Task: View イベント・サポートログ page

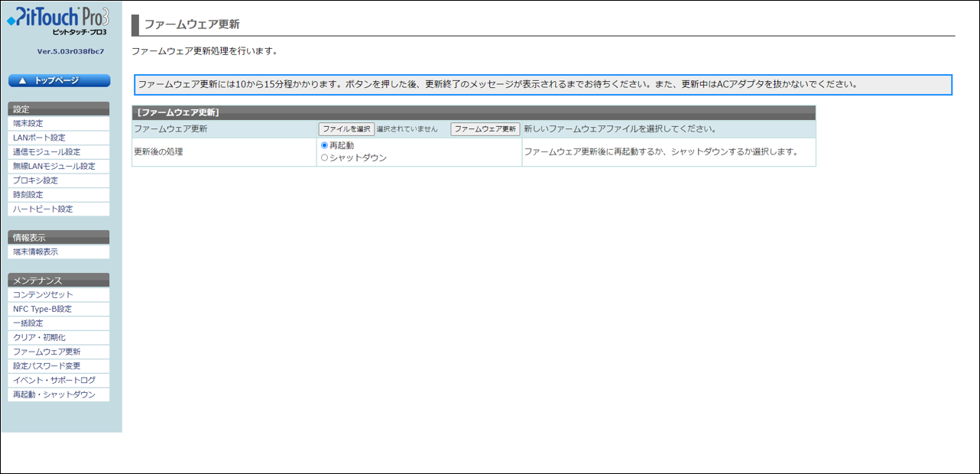Action: click(54, 380)
